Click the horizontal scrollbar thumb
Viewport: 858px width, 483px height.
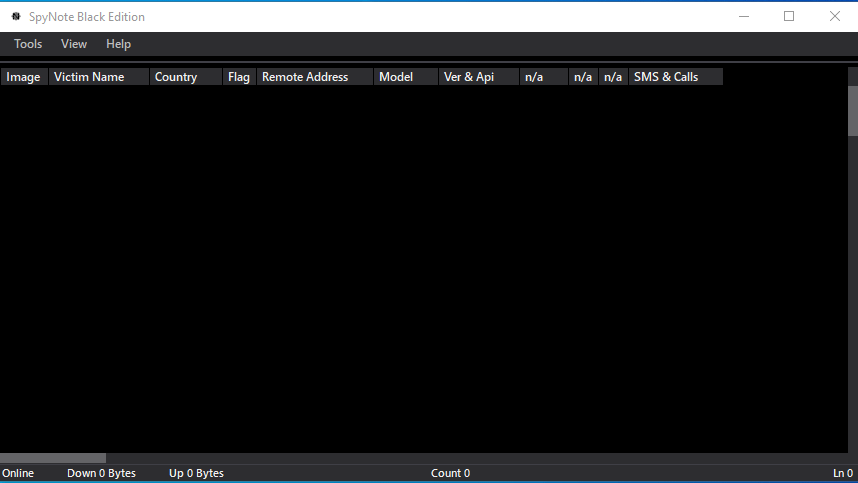point(52,458)
